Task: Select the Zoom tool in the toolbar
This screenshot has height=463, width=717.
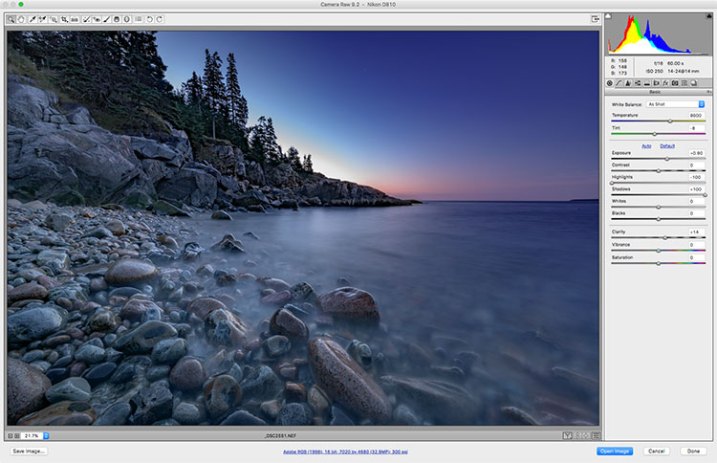Action: point(11,19)
